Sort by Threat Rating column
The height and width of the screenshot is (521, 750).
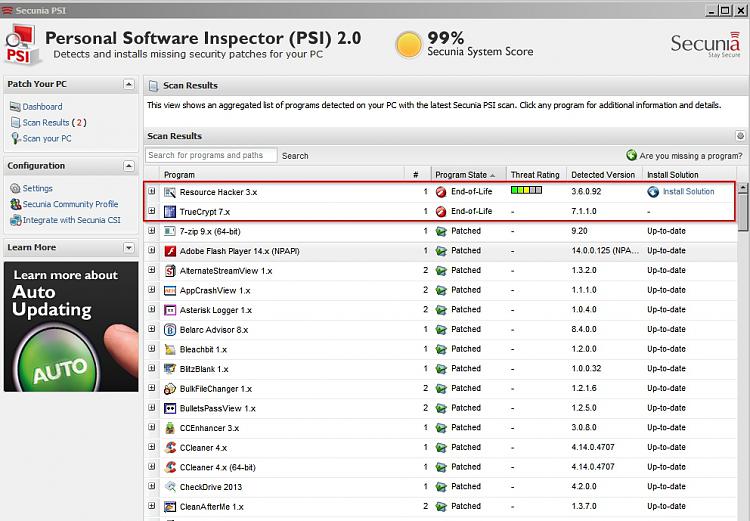[536, 175]
